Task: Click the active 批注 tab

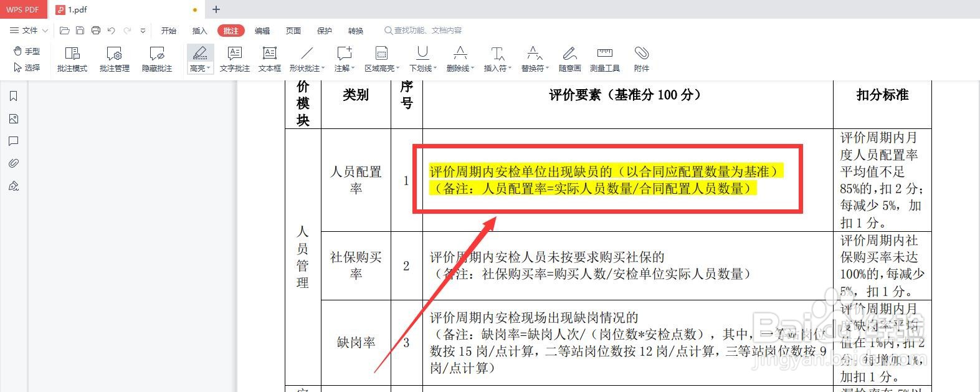Action: click(x=231, y=31)
